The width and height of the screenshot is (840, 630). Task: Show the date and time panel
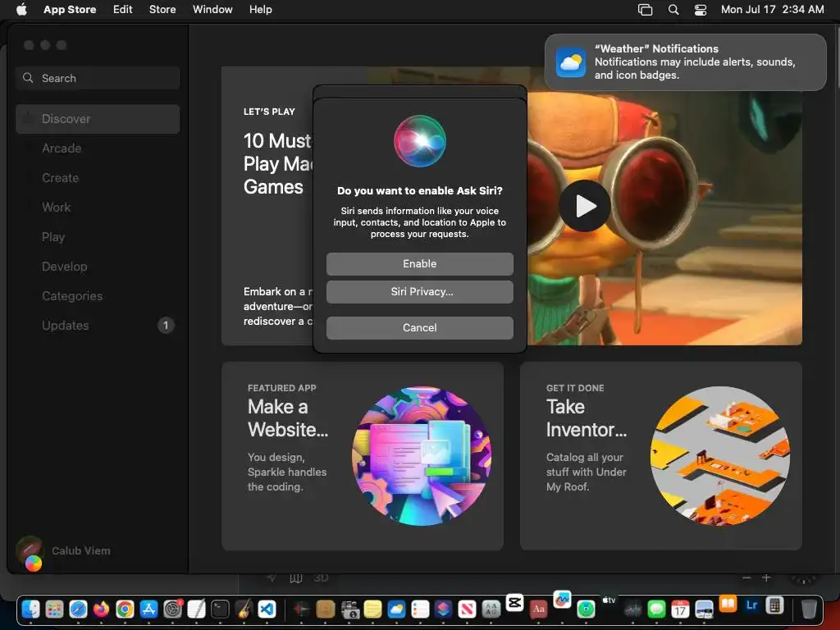(772, 10)
